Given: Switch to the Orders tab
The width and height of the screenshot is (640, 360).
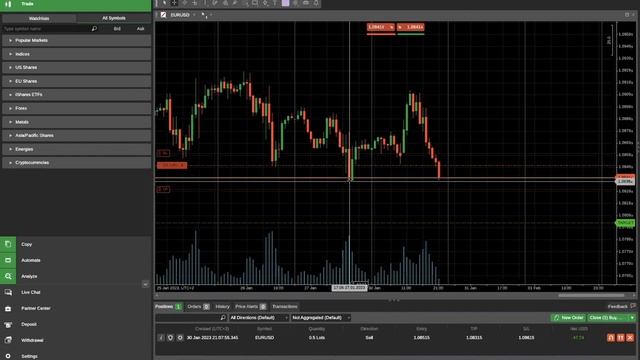Looking at the screenshot, I should 198,307.
